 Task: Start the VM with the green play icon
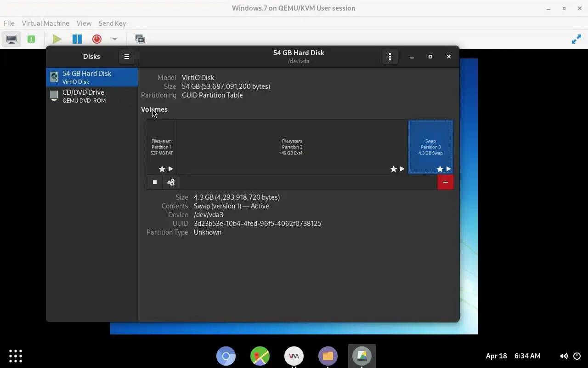(x=57, y=39)
